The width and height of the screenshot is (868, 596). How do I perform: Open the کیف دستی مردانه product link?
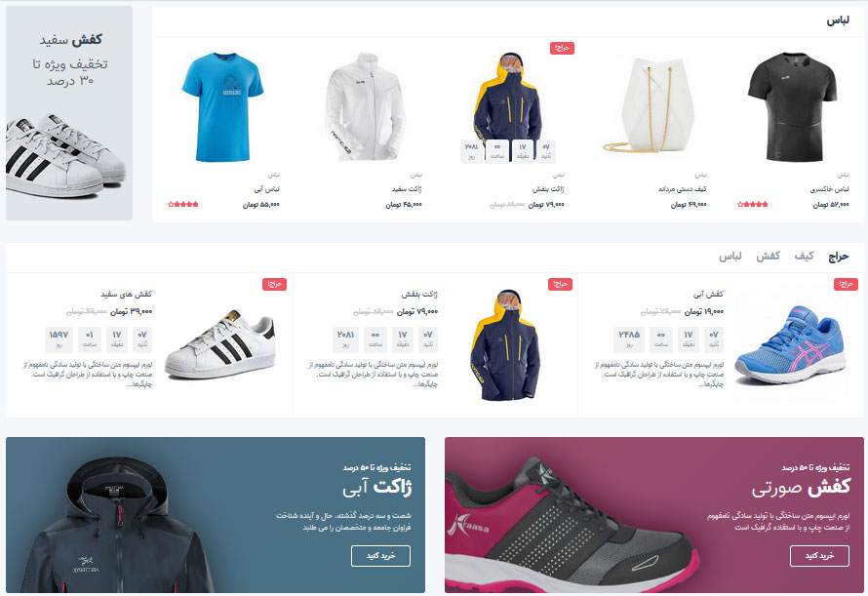click(683, 189)
